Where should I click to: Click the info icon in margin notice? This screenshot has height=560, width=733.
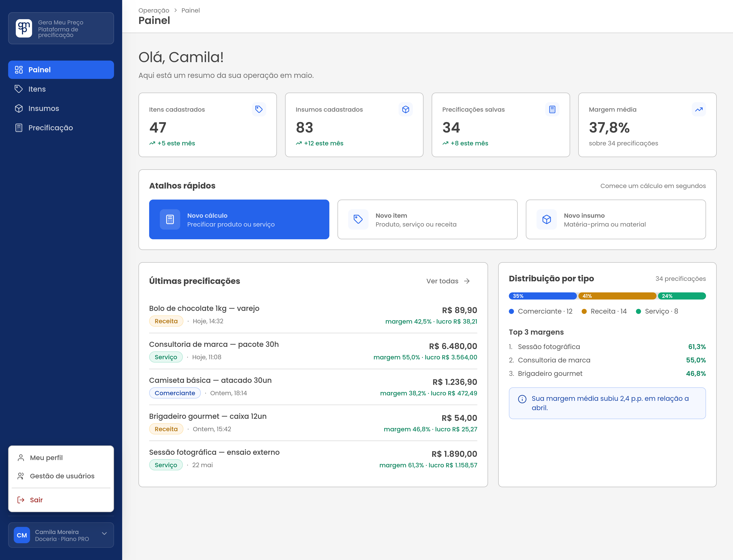[522, 399]
